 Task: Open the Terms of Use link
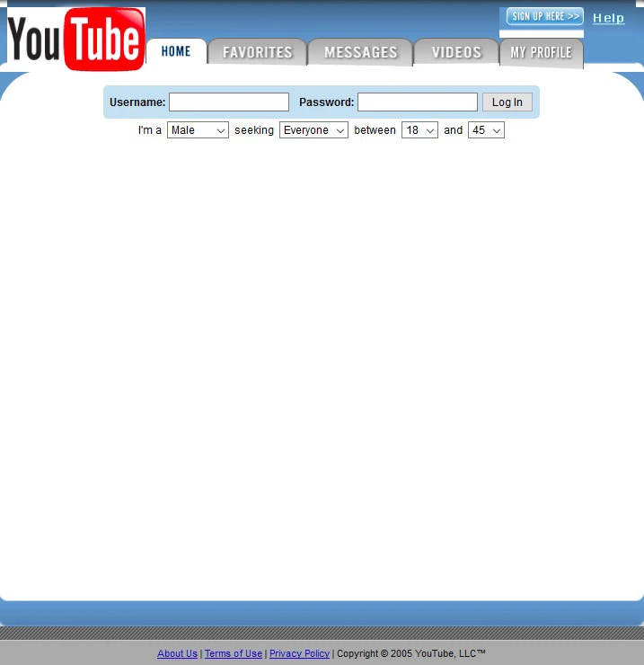point(234,653)
